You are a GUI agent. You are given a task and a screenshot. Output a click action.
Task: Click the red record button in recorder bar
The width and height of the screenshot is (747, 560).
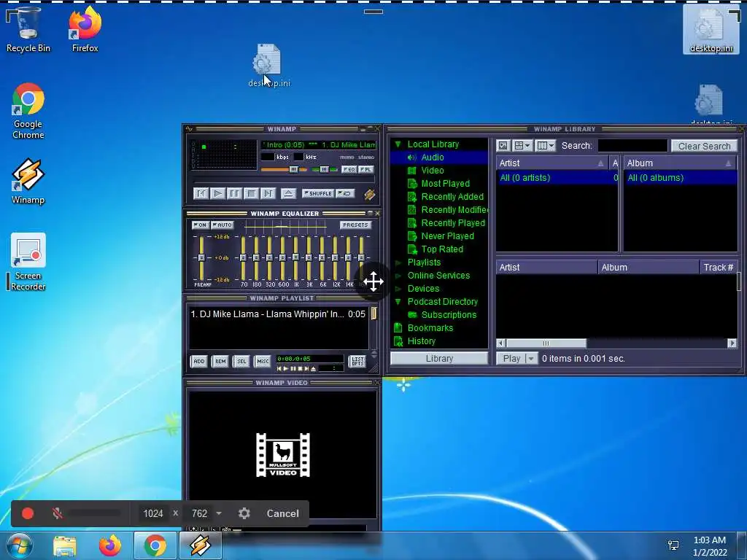(28, 513)
